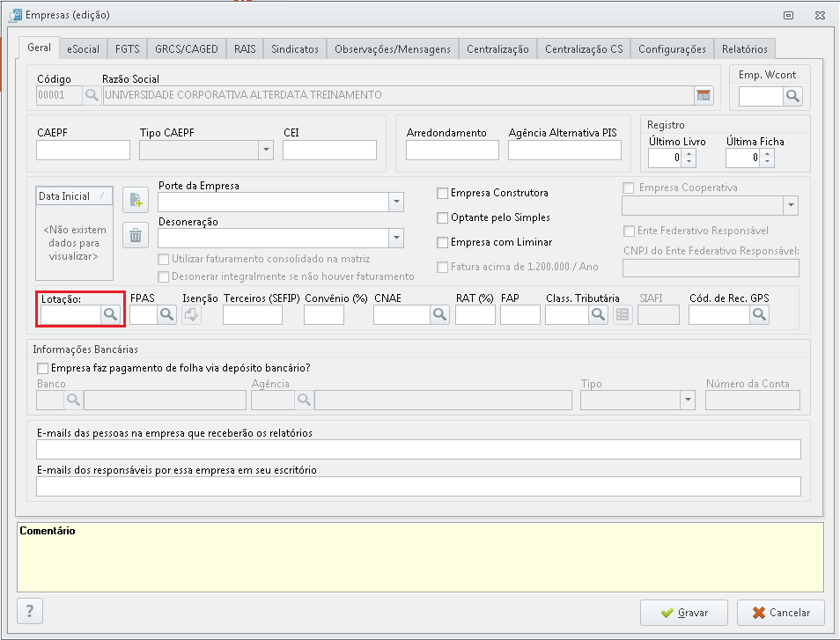
Task: Click the Terceiros (SEFIP) field
Action: (253, 315)
